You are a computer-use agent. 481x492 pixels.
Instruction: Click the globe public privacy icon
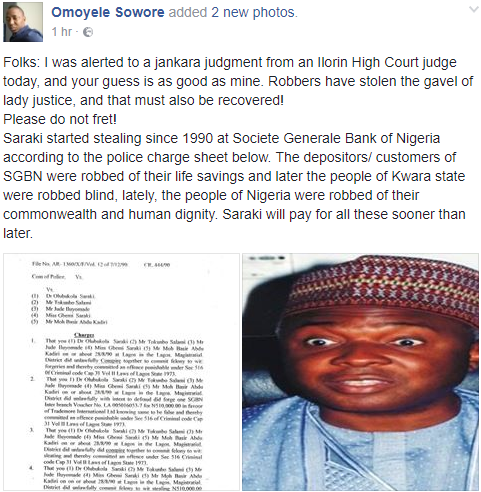point(88,32)
